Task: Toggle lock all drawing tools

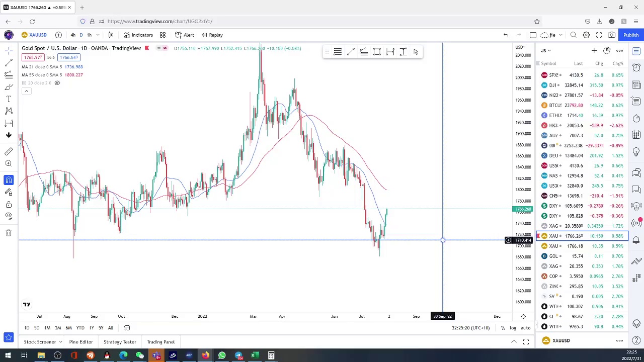Action: pyautogui.click(x=9, y=204)
